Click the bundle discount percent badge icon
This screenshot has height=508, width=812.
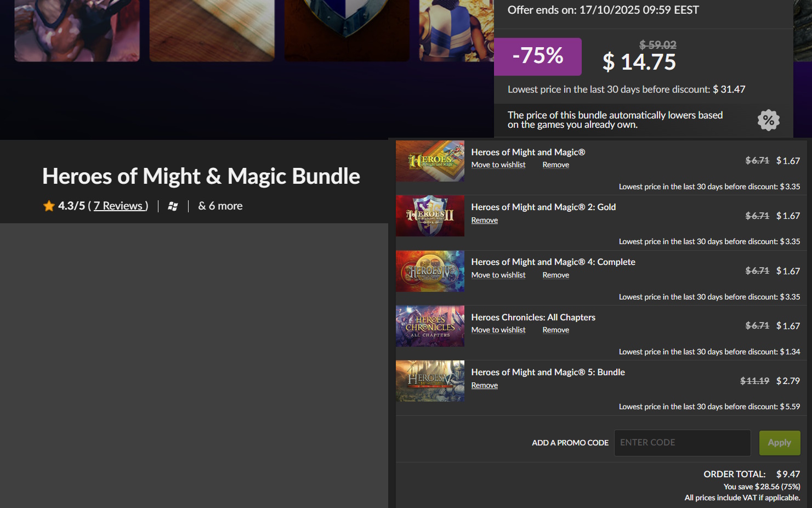pos(769,120)
